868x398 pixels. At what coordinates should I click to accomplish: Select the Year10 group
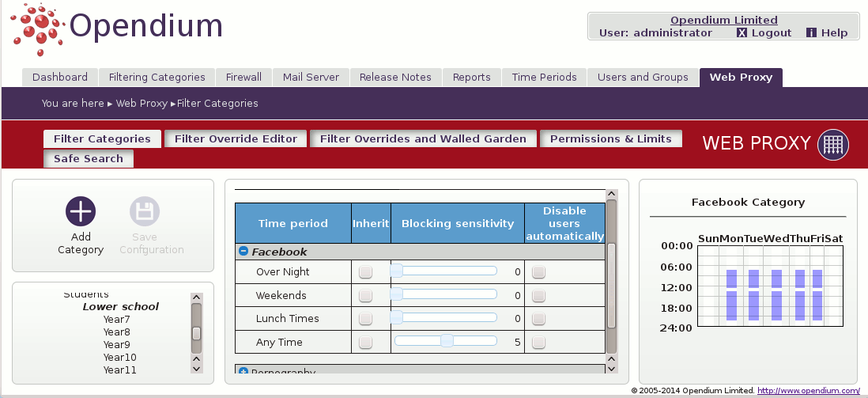point(119,358)
